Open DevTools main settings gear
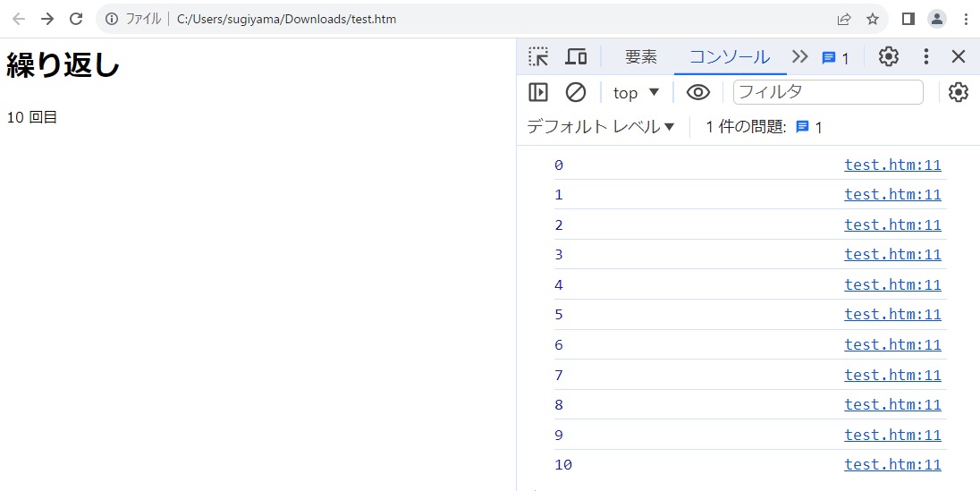This screenshot has height=491, width=980. pyautogui.click(x=888, y=57)
